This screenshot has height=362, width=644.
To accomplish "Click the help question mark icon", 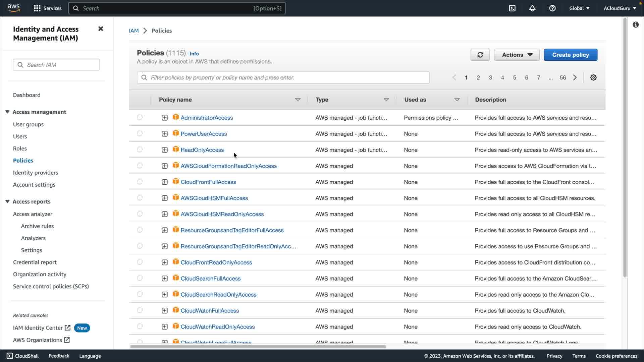I will tap(552, 8).
